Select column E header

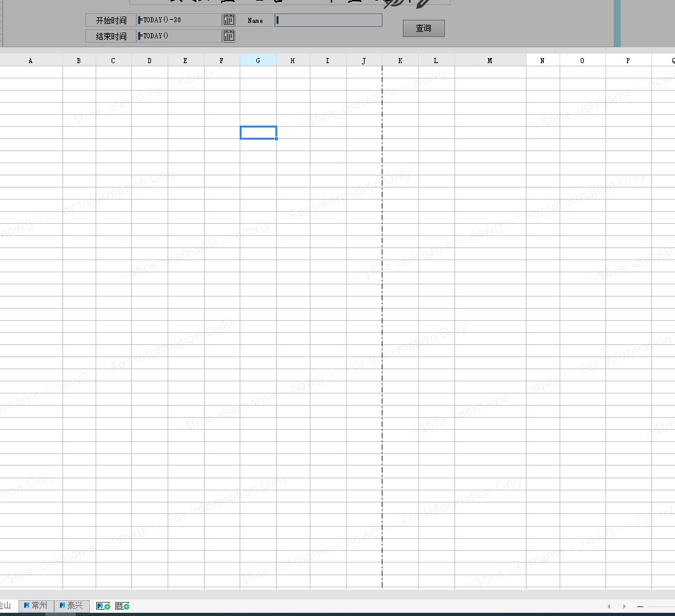point(186,61)
